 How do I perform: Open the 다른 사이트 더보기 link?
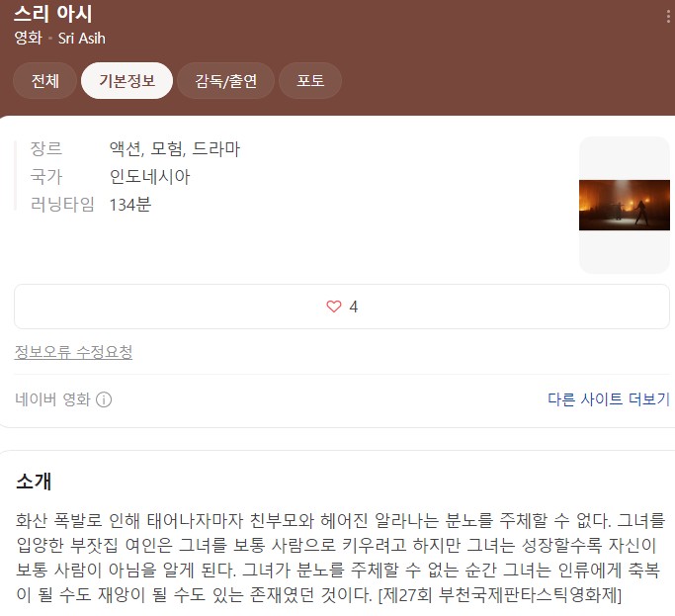click(x=609, y=398)
